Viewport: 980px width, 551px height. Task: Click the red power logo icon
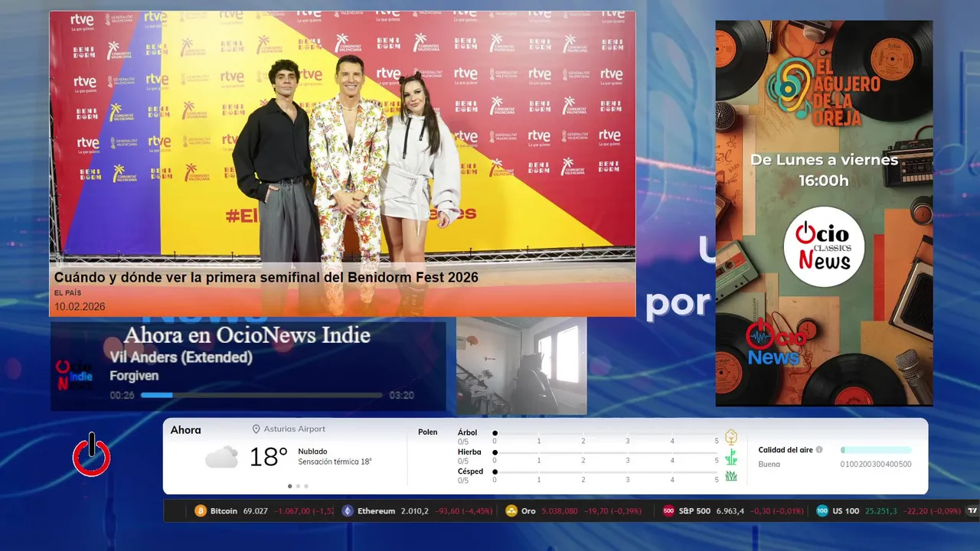pyautogui.click(x=92, y=455)
